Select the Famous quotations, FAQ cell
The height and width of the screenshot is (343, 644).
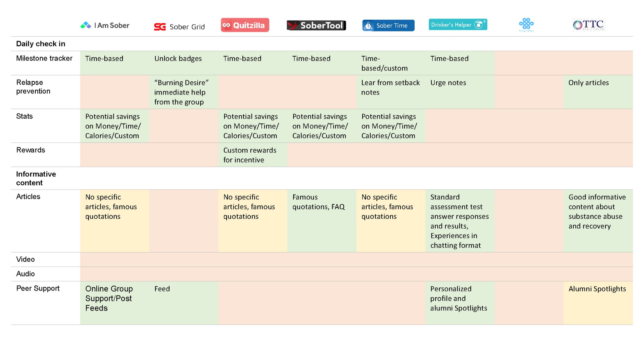coord(322,221)
